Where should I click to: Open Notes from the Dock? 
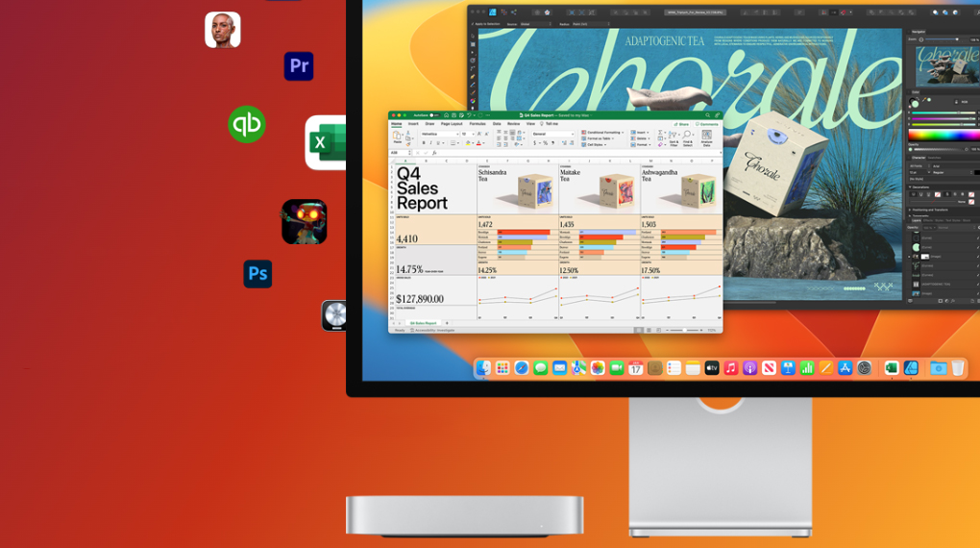point(693,368)
